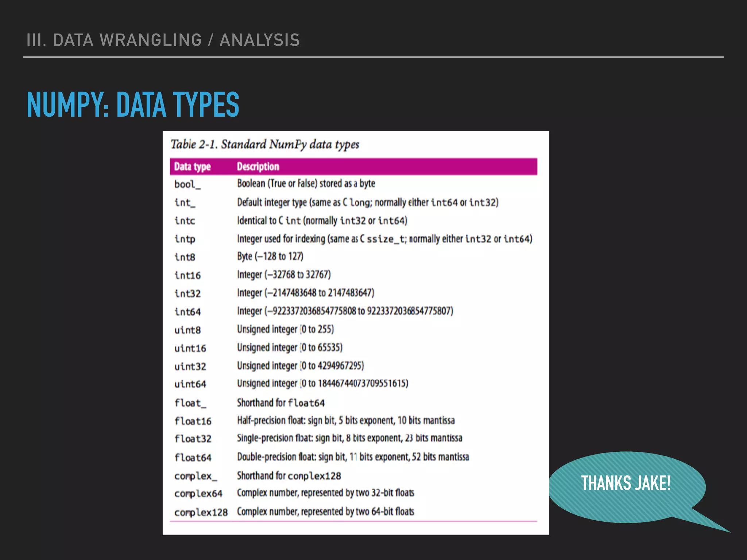This screenshot has width=747, height=560.
Task: Select the 'int_' data type cell
Action: 185,202
